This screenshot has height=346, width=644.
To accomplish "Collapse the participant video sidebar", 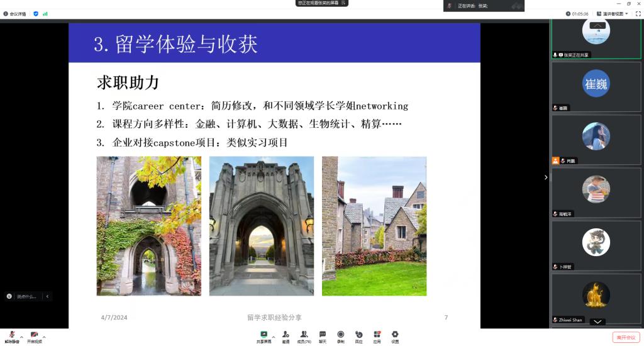I will 545,177.
